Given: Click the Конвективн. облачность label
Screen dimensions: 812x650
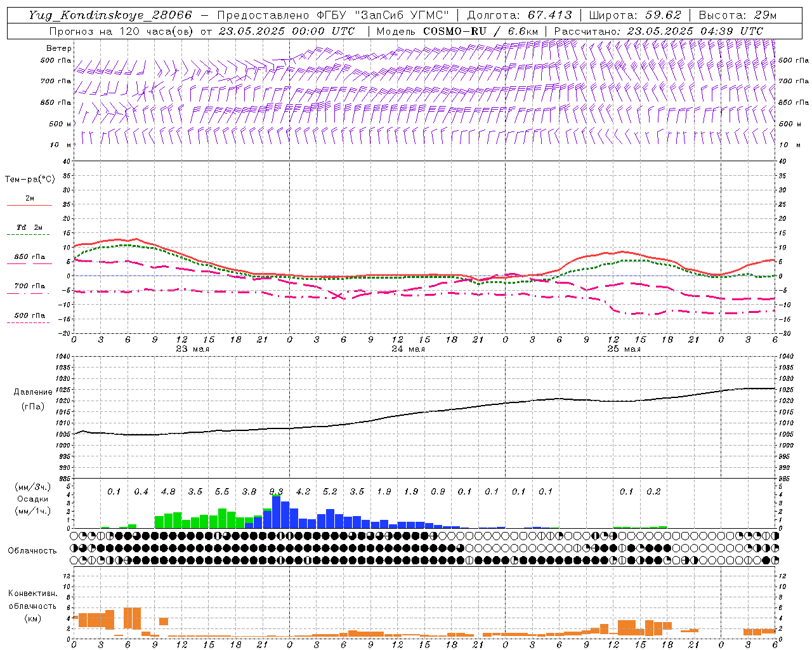Looking at the screenshot, I should click(x=32, y=600).
